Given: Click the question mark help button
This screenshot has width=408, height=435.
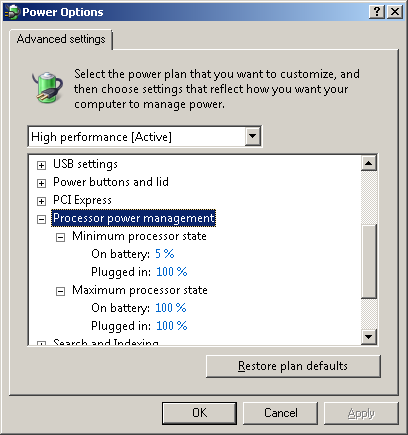Looking at the screenshot, I should pos(377,12).
